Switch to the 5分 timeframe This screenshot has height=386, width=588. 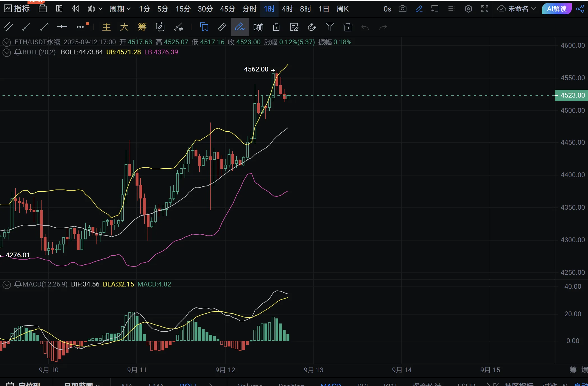point(162,9)
